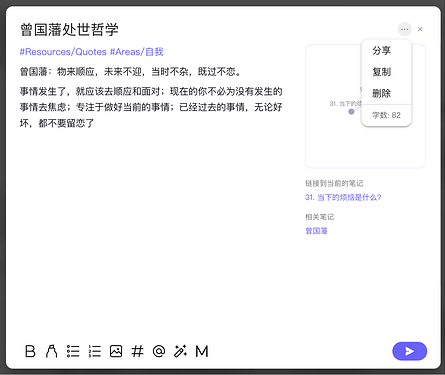This screenshot has width=445, height=375.
Task: Click the 链接到当前的笔记 section heading
Action: click(x=334, y=183)
